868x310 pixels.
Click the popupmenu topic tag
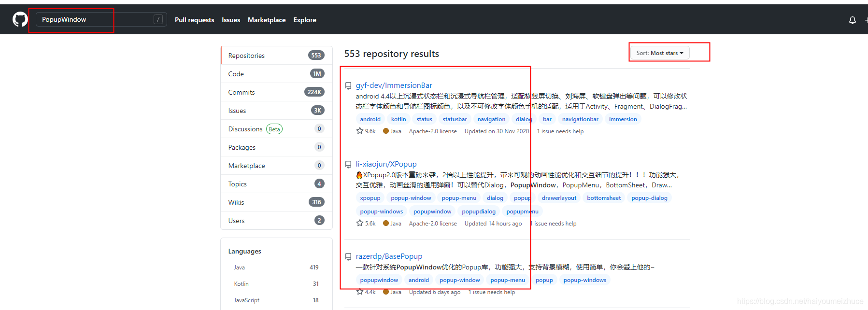[x=522, y=211]
